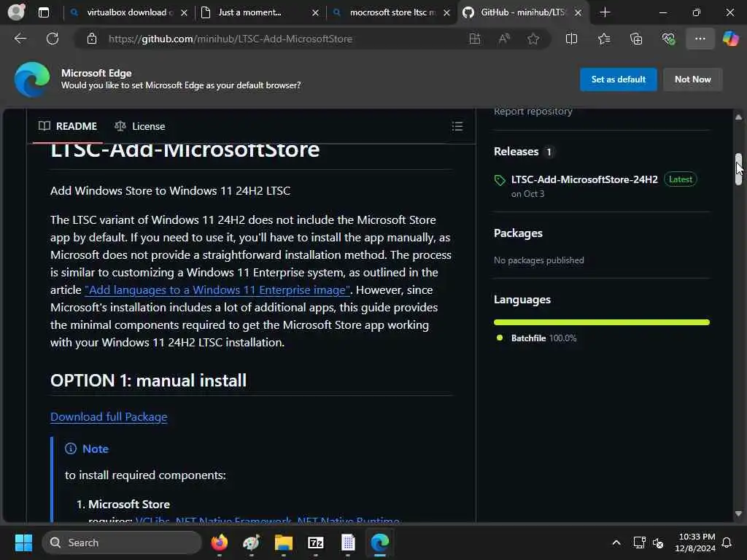This screenshot has width=747, height=560.
Task: Open the Copilot sidebar icon
Action: click(730, 39)
